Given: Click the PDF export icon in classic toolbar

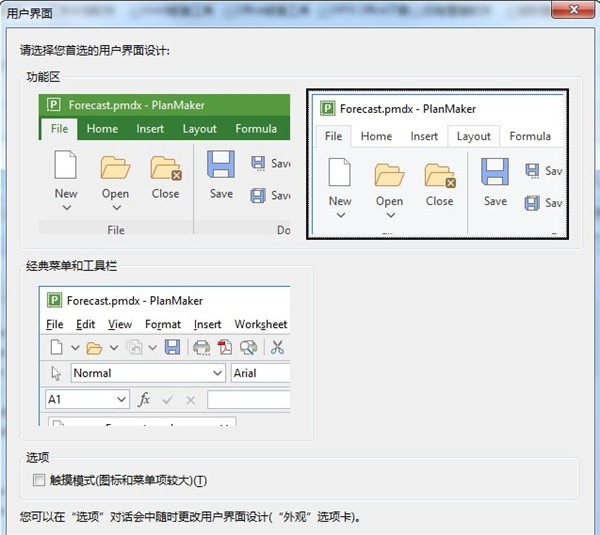Looking at the screenshot, I should tap(225, 347).
